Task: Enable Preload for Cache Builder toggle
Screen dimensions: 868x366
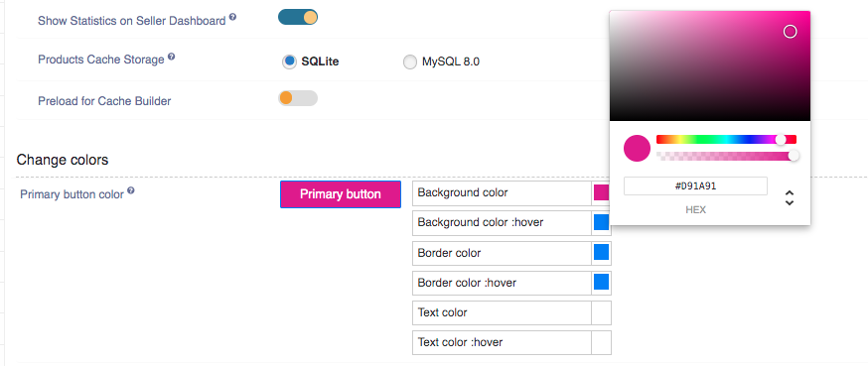Action: point(298,98)
